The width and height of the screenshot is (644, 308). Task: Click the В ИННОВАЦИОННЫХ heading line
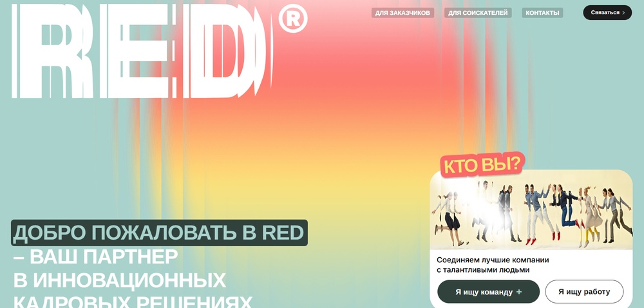coord(120,280)
